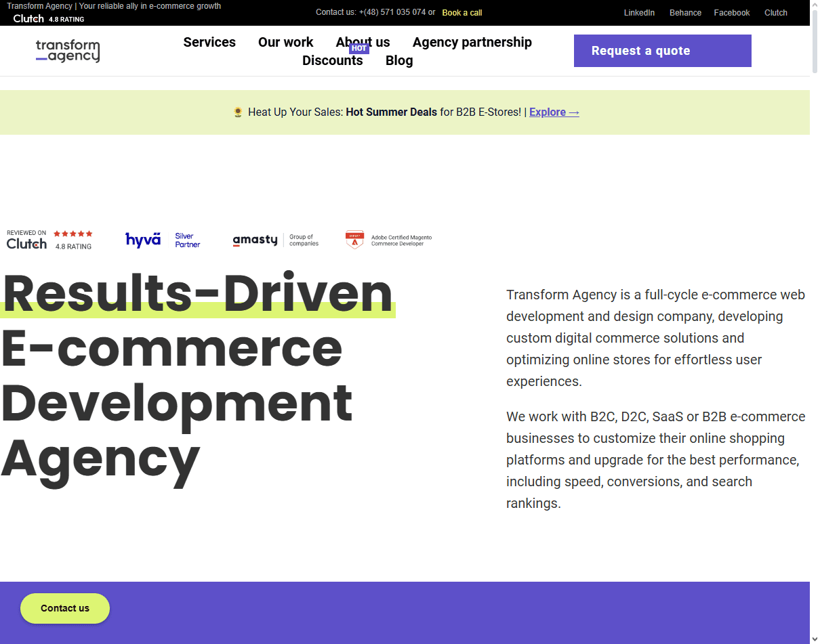Image resolution: width=820 pixels, height=644 pixels.
Task: Click the Adobe Certified Magento badge
Action: pos(389,240)
